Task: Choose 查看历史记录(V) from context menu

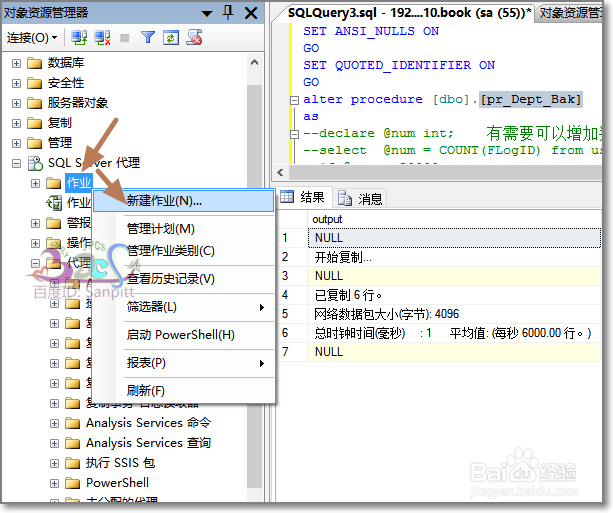Action: pyautogui.click(x=184, y=279)
